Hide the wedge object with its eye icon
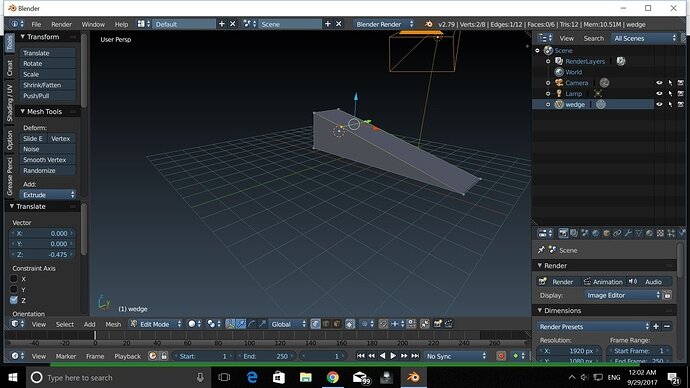Image resolution: width=690 pixels, height=388 pixels. (659, 104)
